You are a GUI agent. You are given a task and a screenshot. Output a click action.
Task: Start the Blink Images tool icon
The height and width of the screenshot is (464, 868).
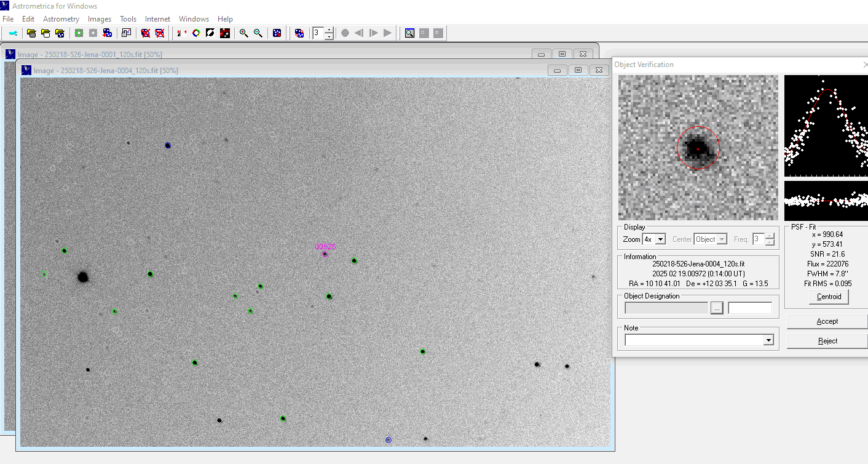click(182, 33)
